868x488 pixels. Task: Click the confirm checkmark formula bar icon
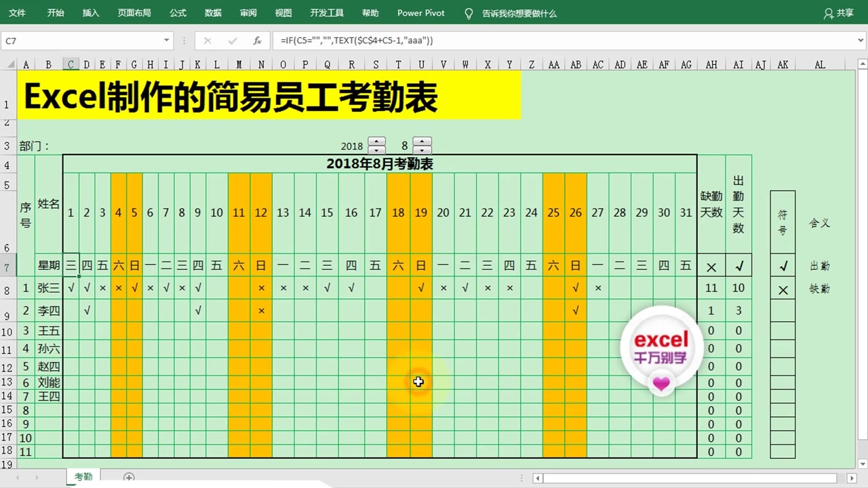coord(233,41)
